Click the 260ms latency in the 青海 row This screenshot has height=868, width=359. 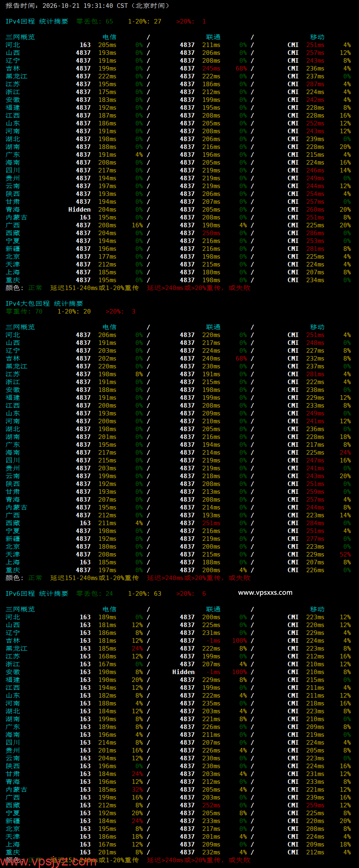315,210
